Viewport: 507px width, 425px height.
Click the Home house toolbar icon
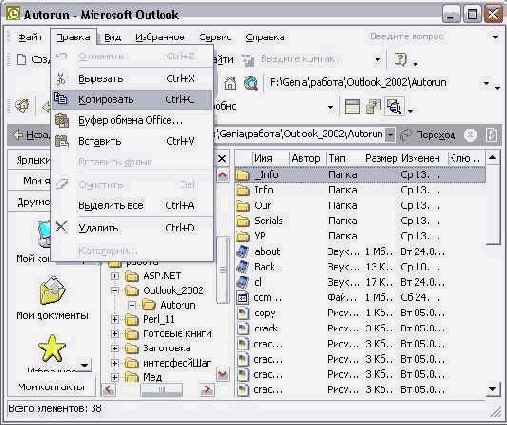click(x=230, y=83)
